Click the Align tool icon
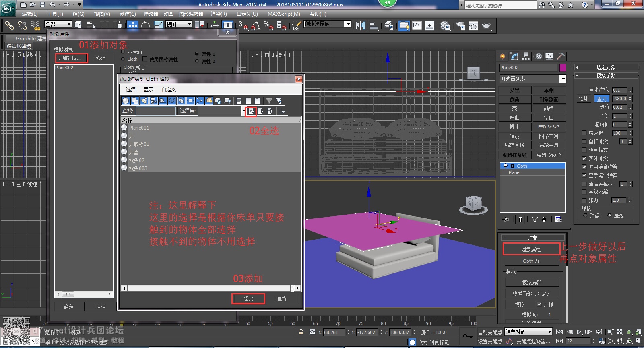The width and height of the screenshot is (644, 348). (374, 25)
